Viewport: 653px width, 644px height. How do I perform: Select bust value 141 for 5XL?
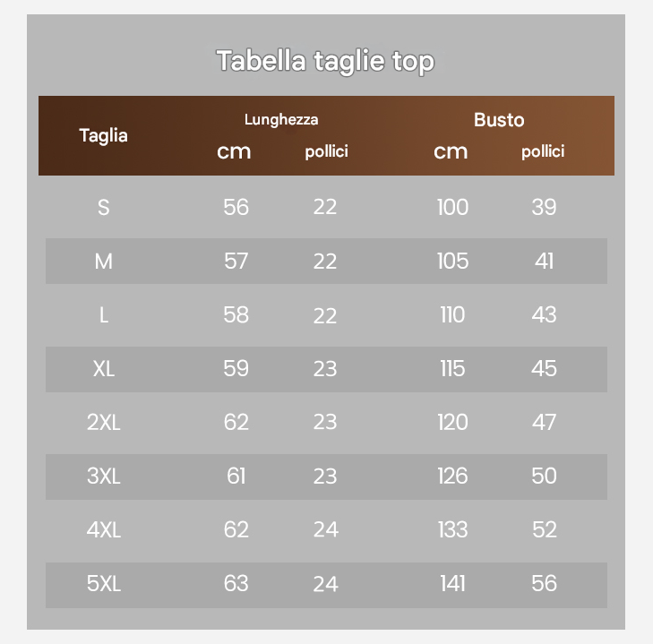(x=452, y=583)
